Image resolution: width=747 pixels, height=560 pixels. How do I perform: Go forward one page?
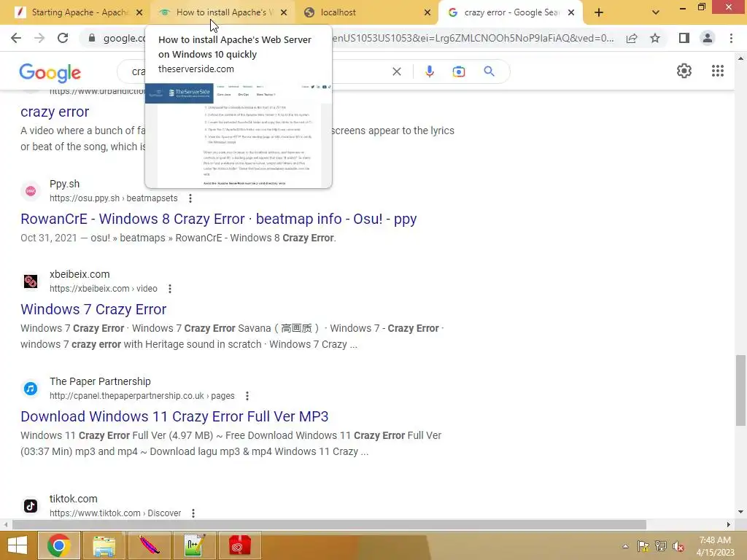point(39,38)
